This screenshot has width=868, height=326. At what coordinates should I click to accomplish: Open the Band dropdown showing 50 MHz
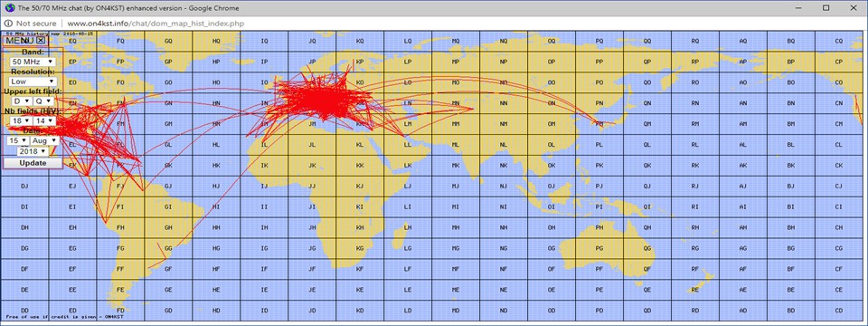tap(33, 62)
